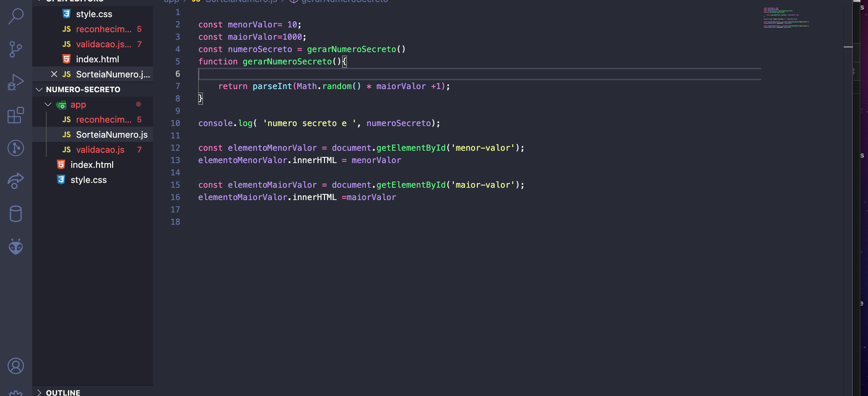
Task: Open the Search view in activity bar
Action: [16, 16]
